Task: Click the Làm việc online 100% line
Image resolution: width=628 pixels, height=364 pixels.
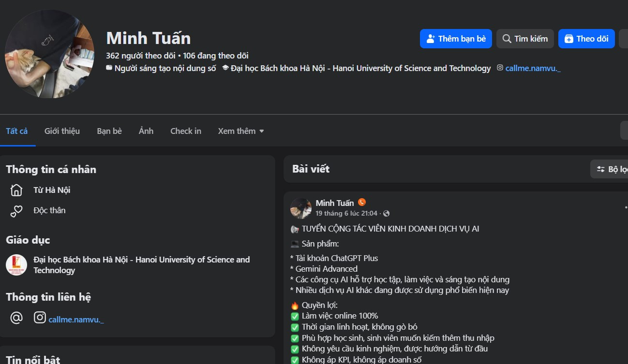Action: pyautogui.click(x=340, y=316)
